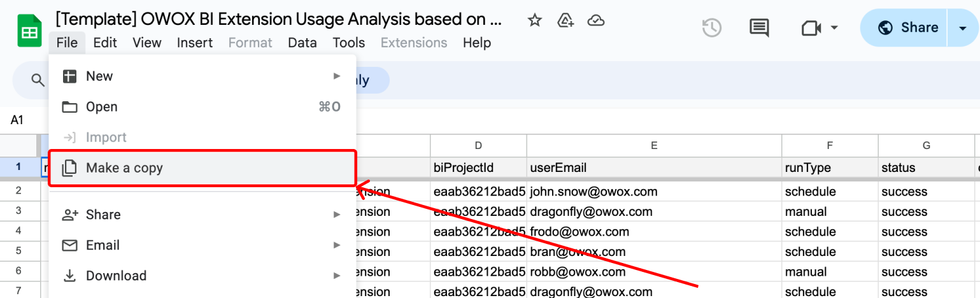Screen dimensions: 980x298
Task: Open the comments panel icon
Action: click(x=758, y=27)
